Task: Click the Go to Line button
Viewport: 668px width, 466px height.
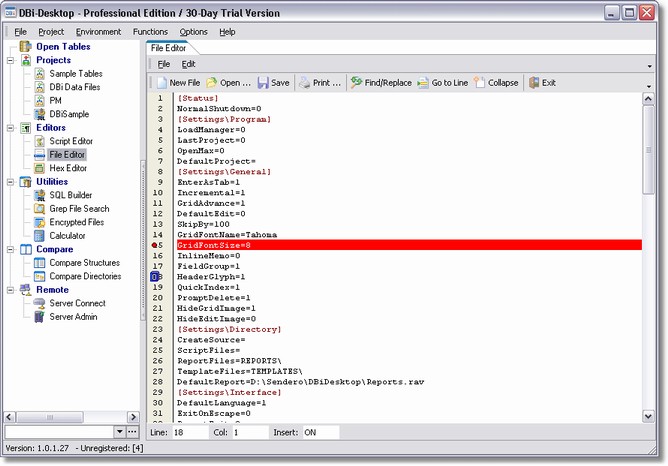Action: coord(443,83)
